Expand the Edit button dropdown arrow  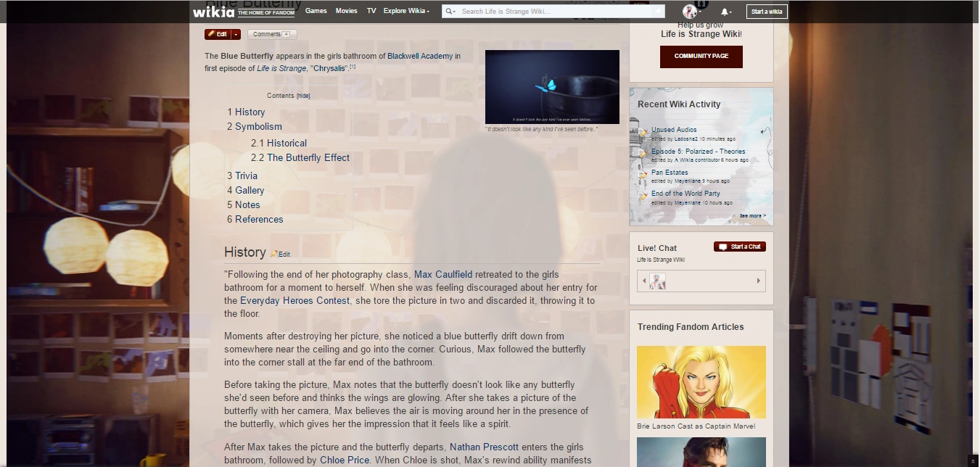[x=236, y=34]
